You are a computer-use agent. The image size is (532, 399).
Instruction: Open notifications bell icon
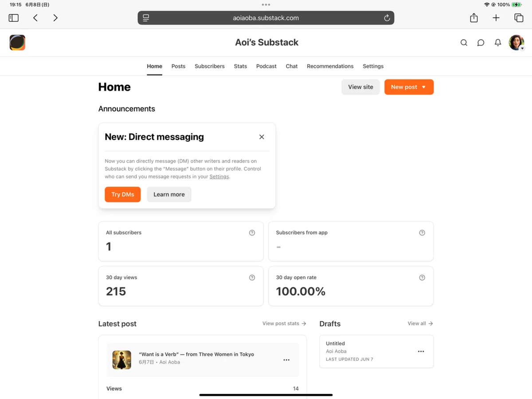click(x=498, y=43)
